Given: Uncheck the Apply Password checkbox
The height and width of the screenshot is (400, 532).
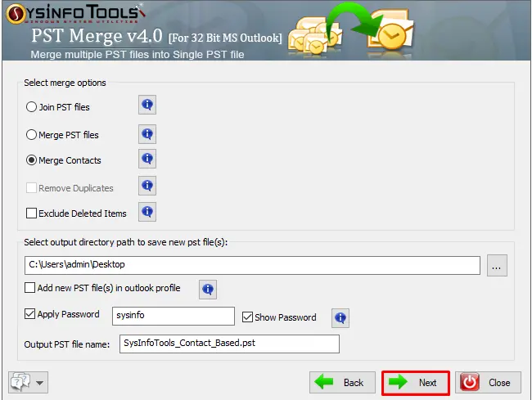Looking at the screenshot, I should pos(29,314).
